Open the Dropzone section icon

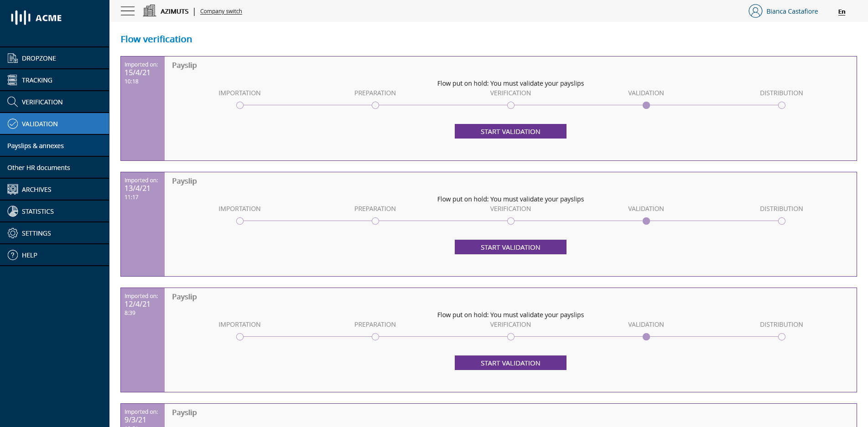tap(12, 58)
